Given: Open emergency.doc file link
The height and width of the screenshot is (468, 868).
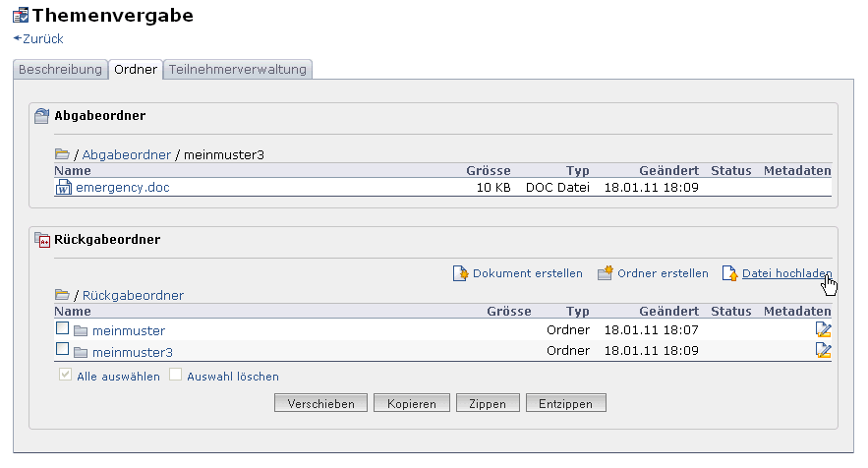Looking at the screenshot, I should [123, 188].
